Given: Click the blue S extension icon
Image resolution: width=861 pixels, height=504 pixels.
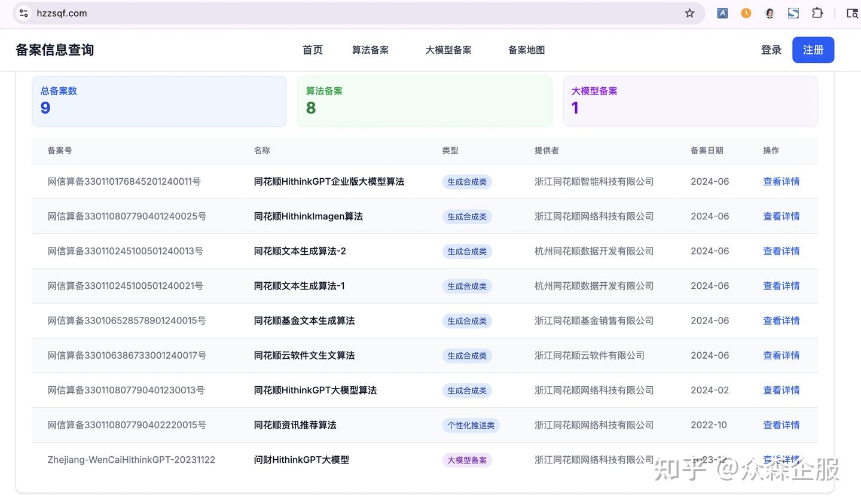Looking at the screenshot, I should [x=793, y=13].
